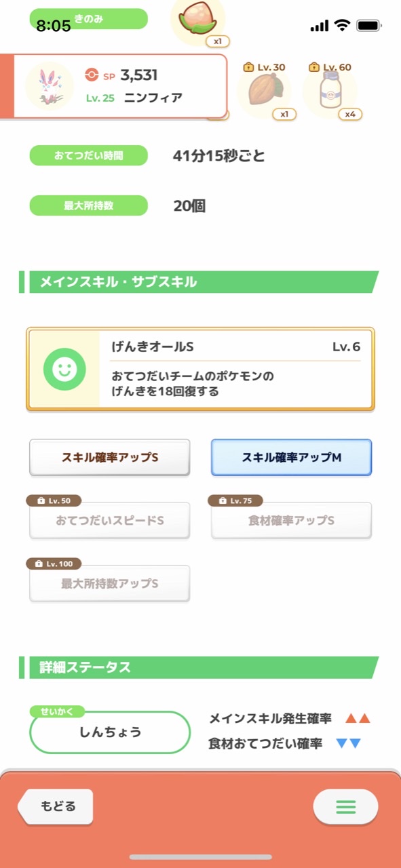Screen dimensions: 401x868
Task: Go back with the もどる button
Action: (x=56, y=806)
